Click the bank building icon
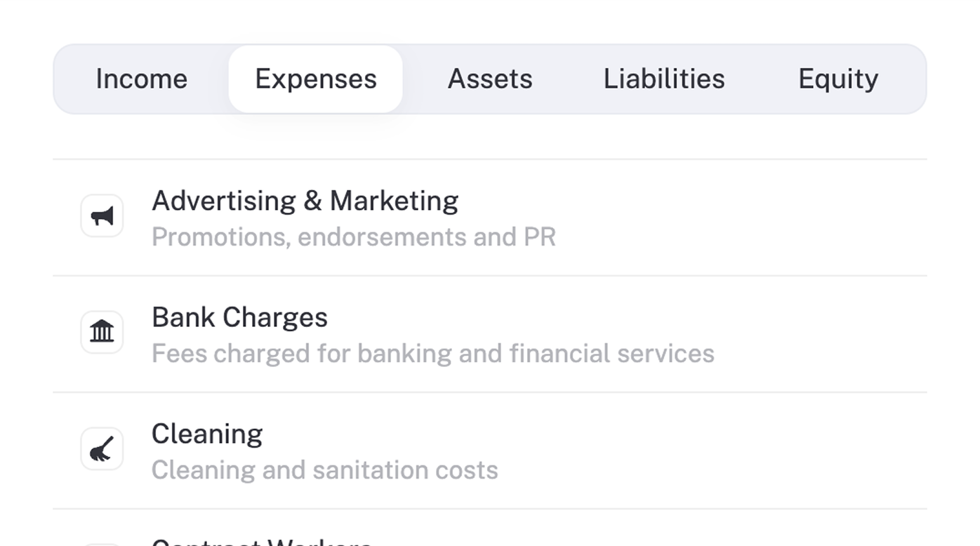Image resolution: width=980 pixels, height=546 pixels. pyautogui.click(x=102, y=333)
